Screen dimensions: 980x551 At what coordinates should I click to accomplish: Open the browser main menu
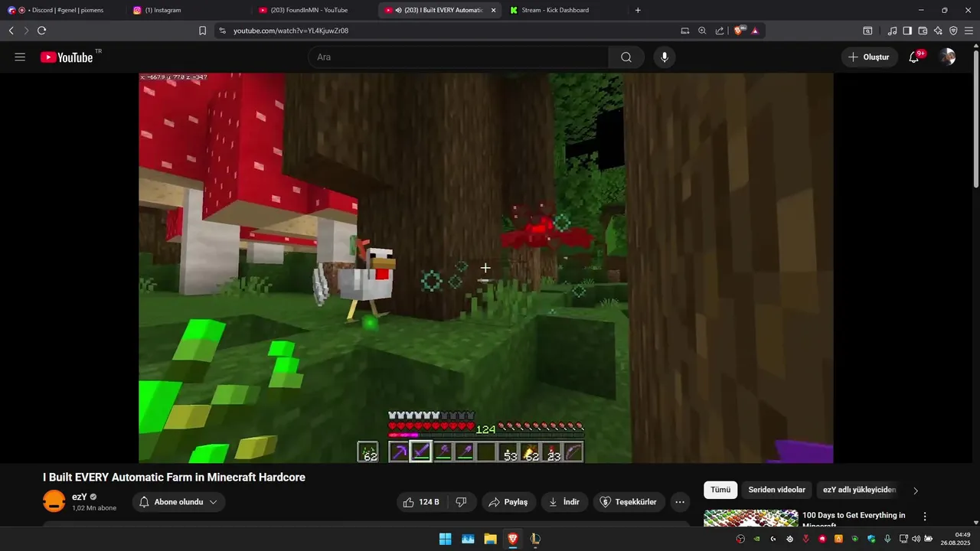point(969,31)
